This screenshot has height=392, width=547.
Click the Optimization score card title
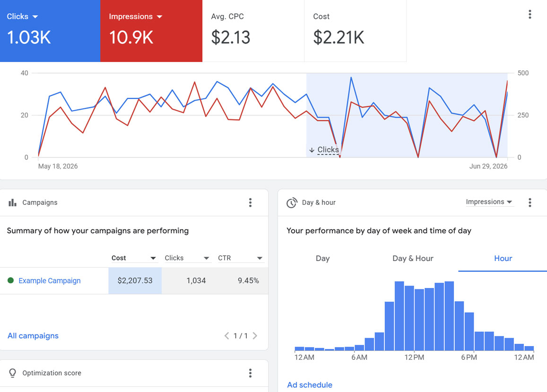(52, 373)
